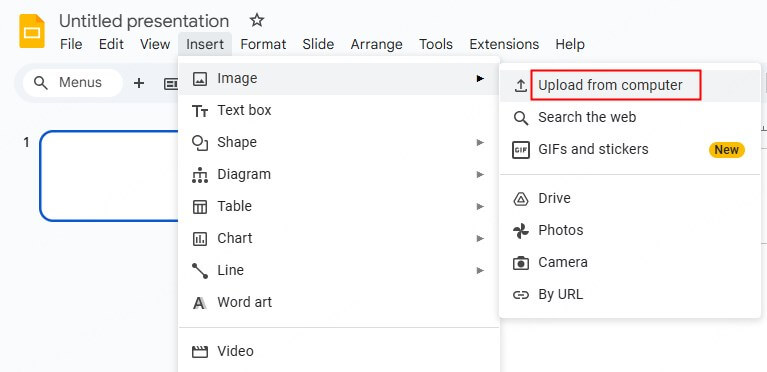Click the Image icon in Insert menu
The height and width of the screenshot is (372, 767).
200,79
